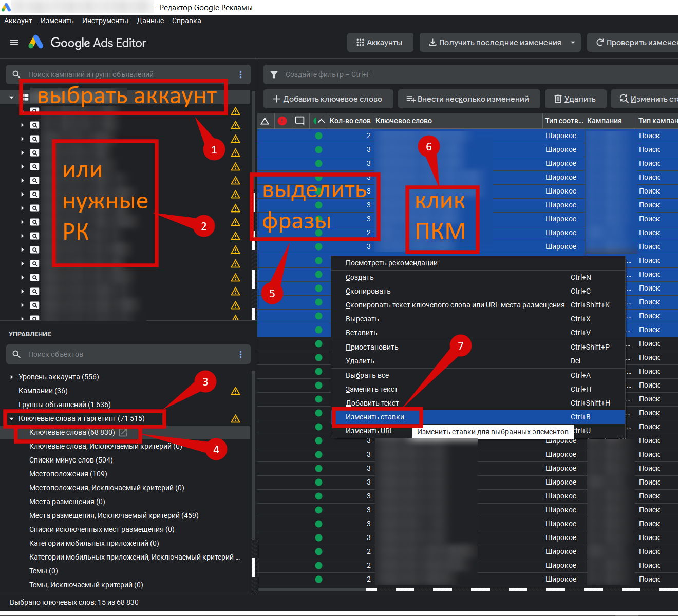Image resolution: width=678 pixels, height=616 pixels.
Task: Open campaign search options kebab menu
Action: pos(240,74)
